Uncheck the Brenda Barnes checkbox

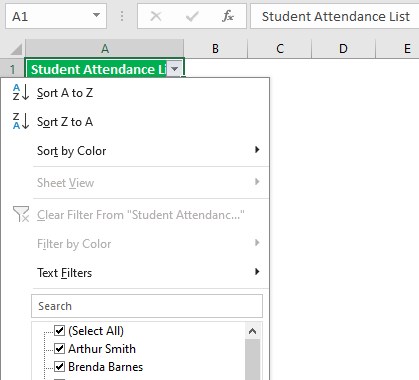pyautogui.click(x=59, y=367)
